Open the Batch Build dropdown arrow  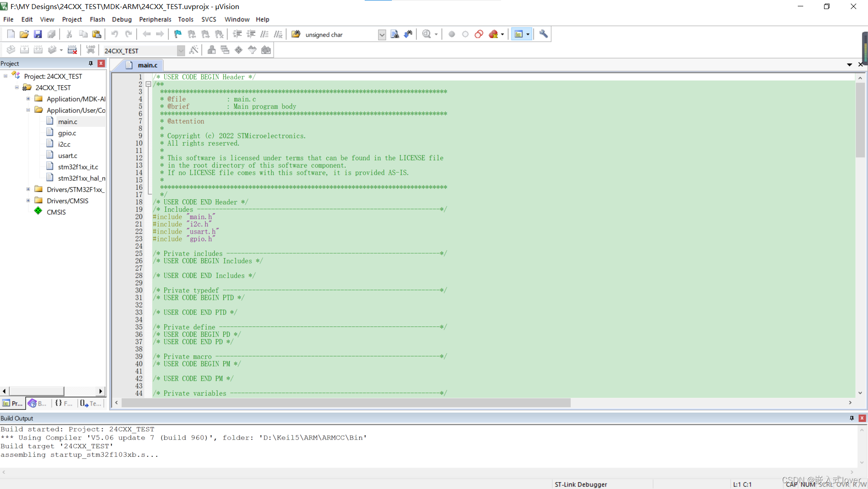pos(61,50)
